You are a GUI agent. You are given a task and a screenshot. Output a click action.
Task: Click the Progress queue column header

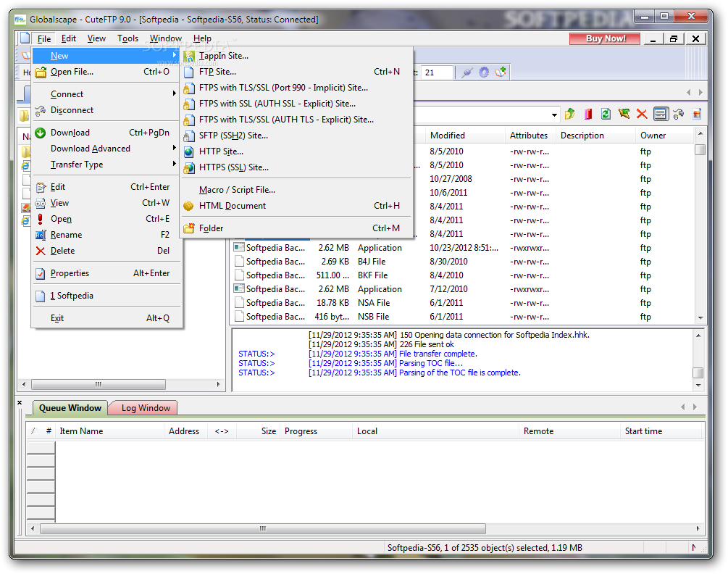coord(316,431)
